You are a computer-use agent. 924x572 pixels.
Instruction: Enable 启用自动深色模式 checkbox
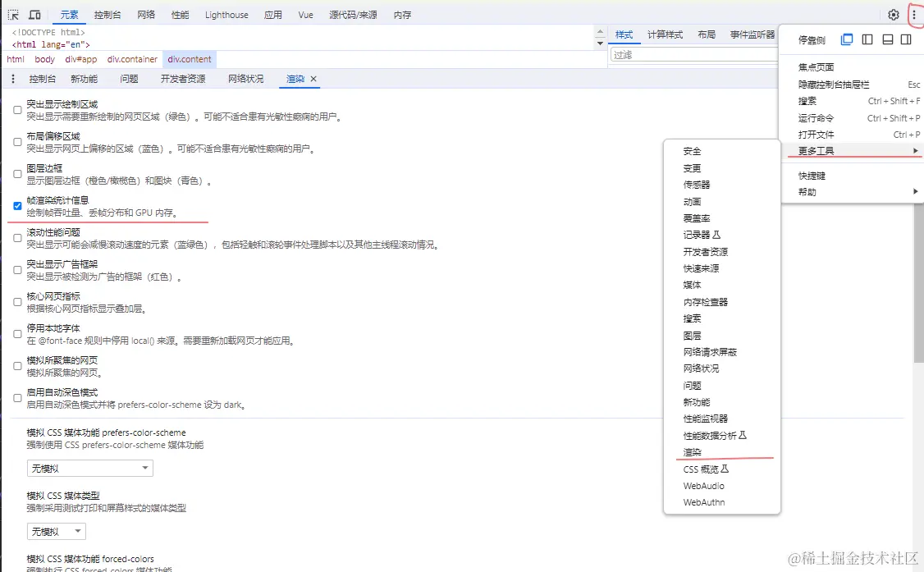coord(18,398)
